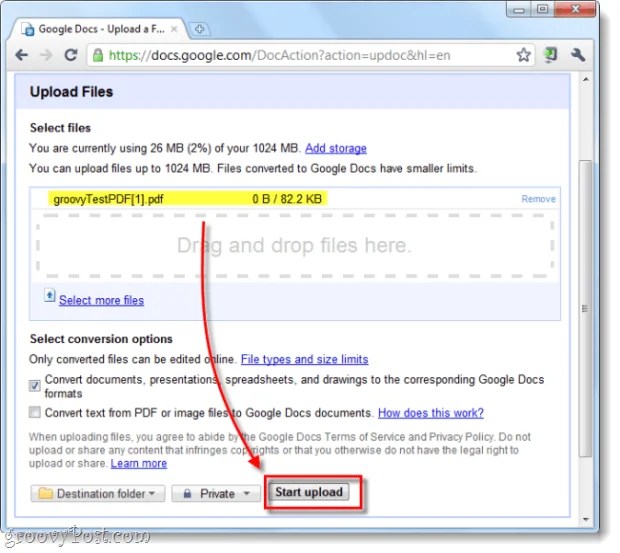Viewport: 620px width, 553px height.
Task: Bookmark the page with star icon
Action: [x=523, y=55]
